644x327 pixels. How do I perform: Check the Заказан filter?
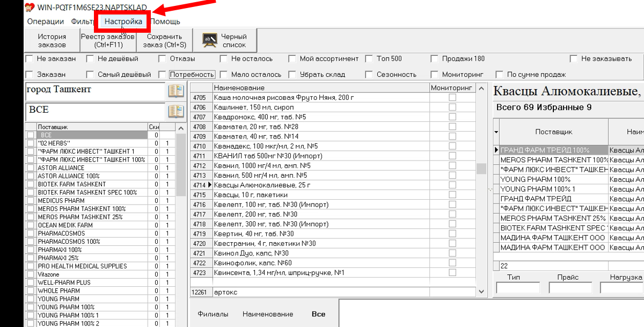pos(30,75)
